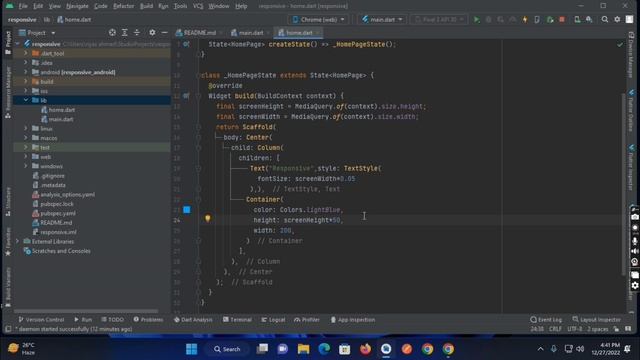Click the Flutter Outline side panel

coord(631,110)
